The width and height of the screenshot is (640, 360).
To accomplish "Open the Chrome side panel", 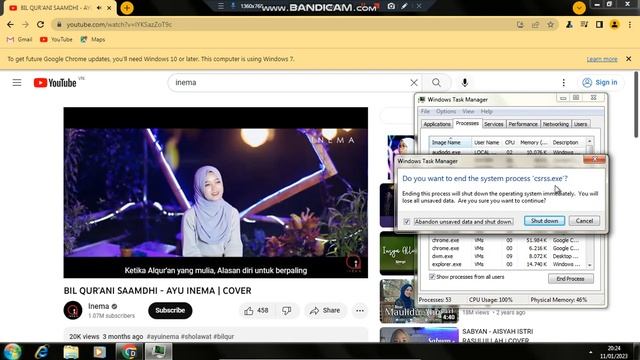I will click(599, 24).
